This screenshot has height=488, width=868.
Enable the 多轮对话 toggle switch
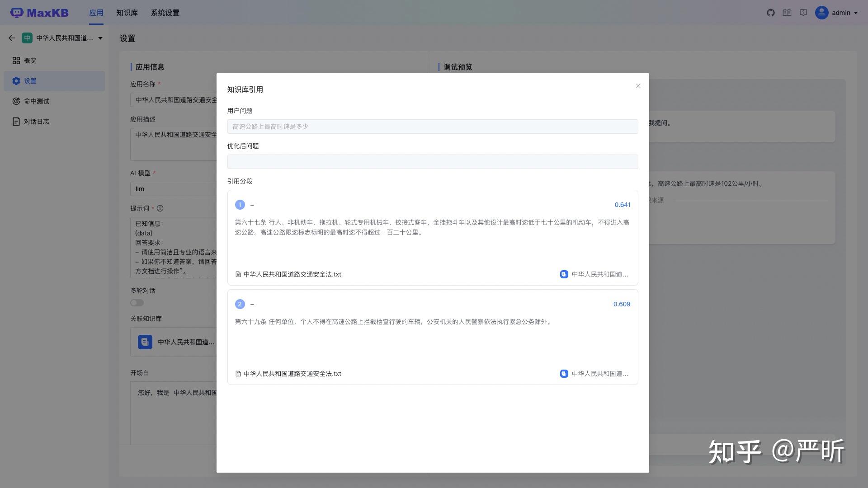[137, 303]
